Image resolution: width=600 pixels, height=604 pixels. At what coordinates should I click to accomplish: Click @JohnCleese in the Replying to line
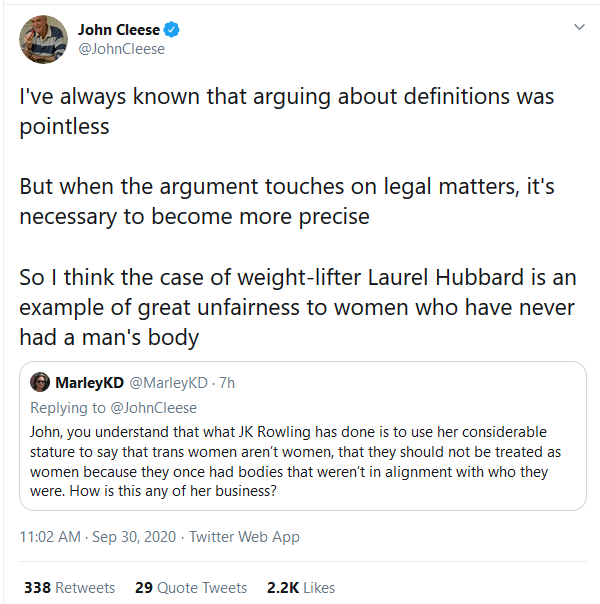click(154, 408)
